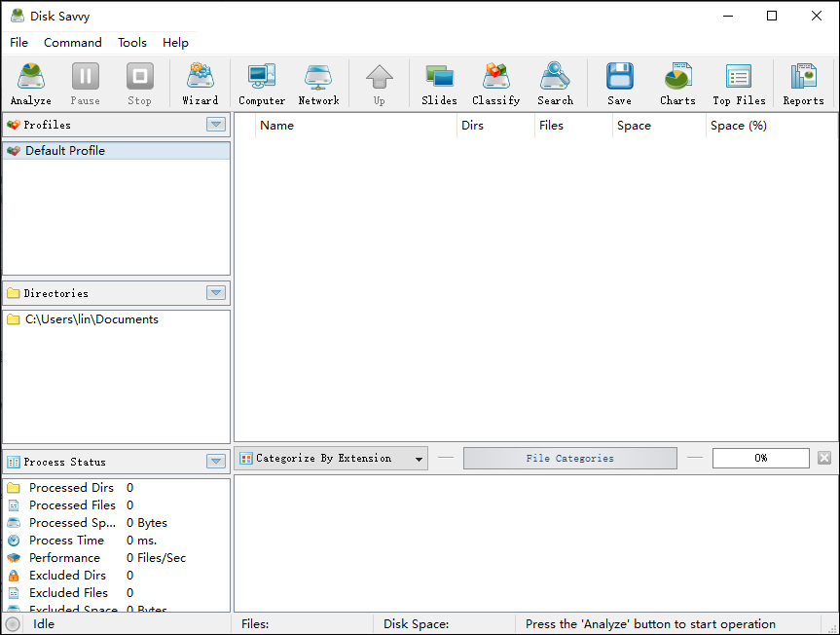Open the Classify tool
This screenshot has width=840, height=635.
click(x=495, y=84)
